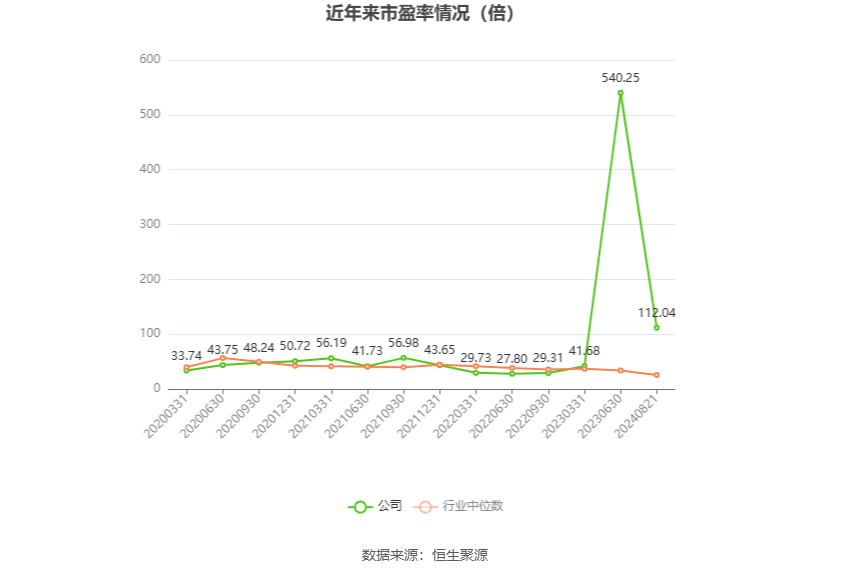
Task: Select the 41.68 value label
Action: [x=584, y=351]
